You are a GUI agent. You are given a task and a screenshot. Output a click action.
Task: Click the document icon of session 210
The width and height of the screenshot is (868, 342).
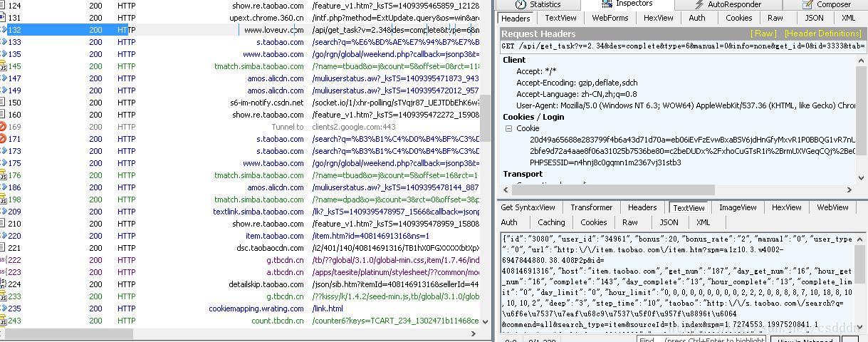point(2,223)
